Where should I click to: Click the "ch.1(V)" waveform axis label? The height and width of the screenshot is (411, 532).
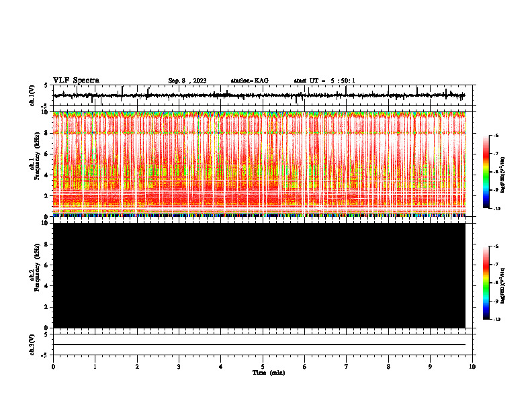(x=32, y=95)
